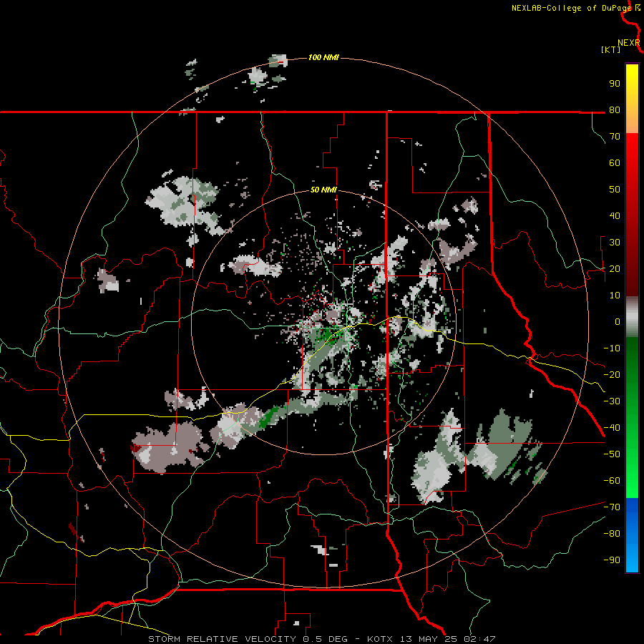The height and width of the screenshot is (644, 644).
Task: Click the positive 30 scale value
Action: coord(615,243)
